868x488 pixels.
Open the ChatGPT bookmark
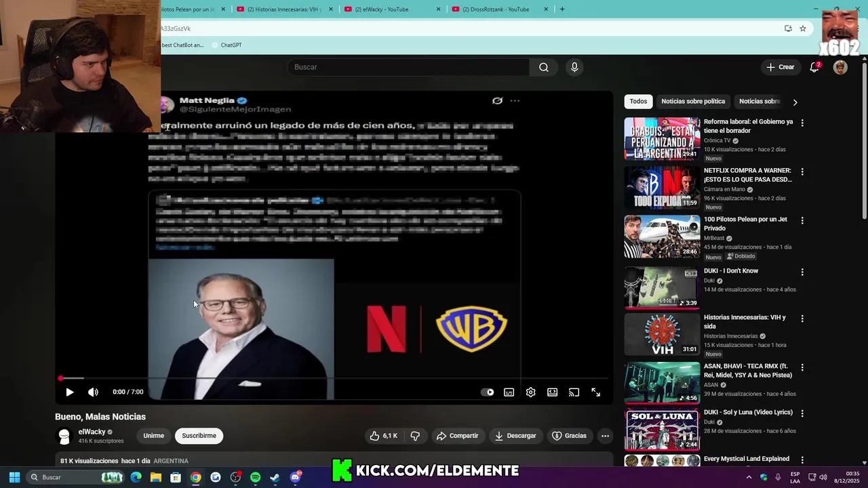[226, 45]
